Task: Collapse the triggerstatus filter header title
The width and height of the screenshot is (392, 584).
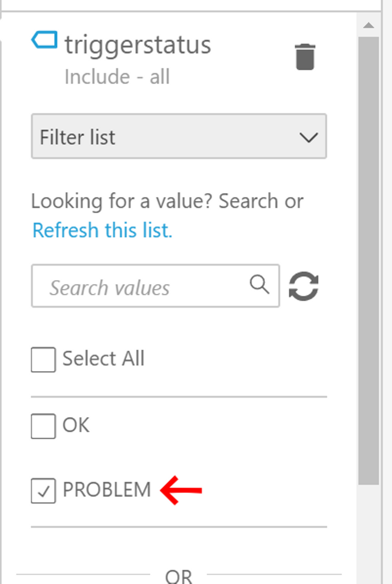Action: 138,45
